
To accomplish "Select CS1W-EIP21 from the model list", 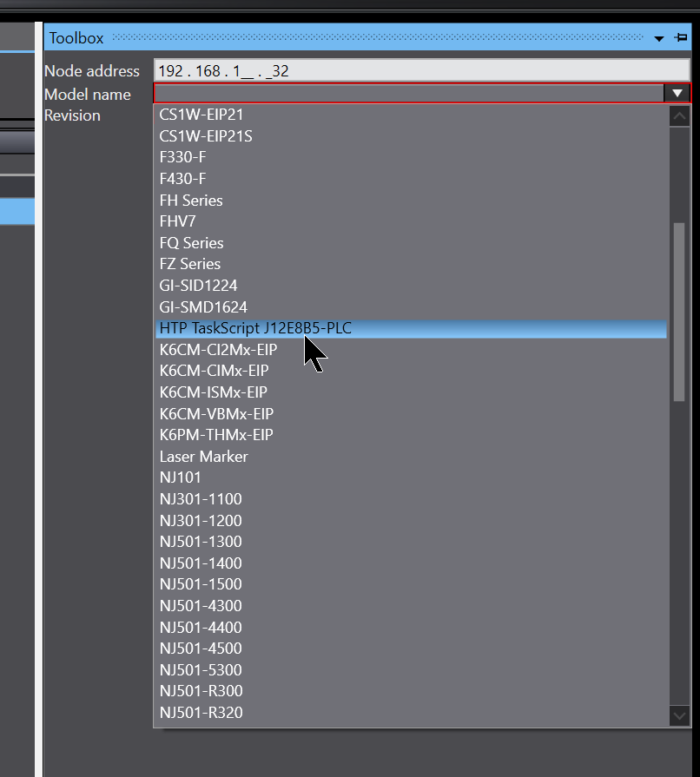I will [x=411, y=115].
